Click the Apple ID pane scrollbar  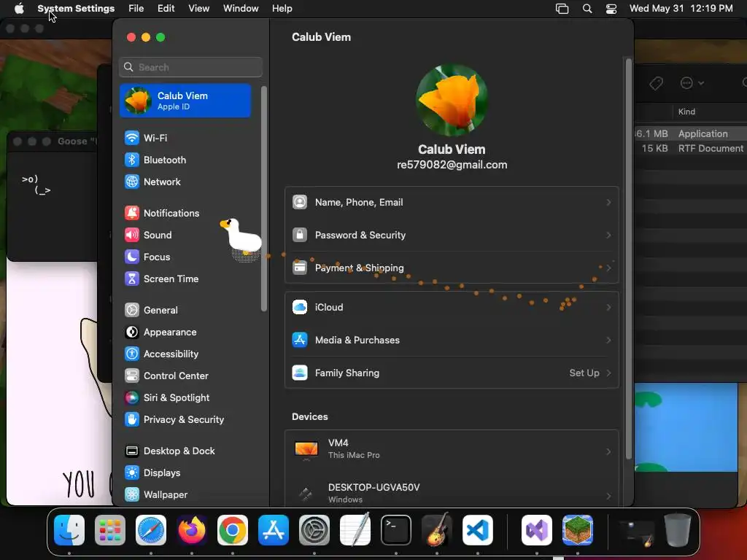pyautogui.click(x=628, y=259)
